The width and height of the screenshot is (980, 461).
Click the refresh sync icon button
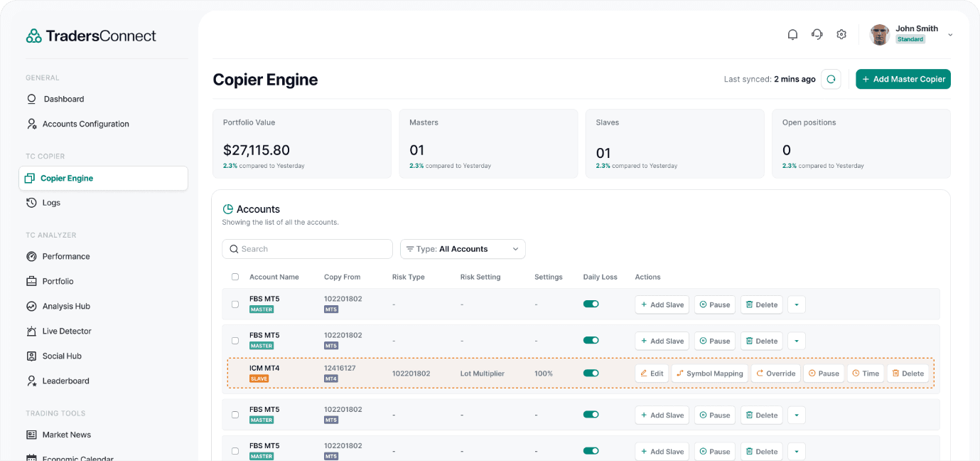831,79
